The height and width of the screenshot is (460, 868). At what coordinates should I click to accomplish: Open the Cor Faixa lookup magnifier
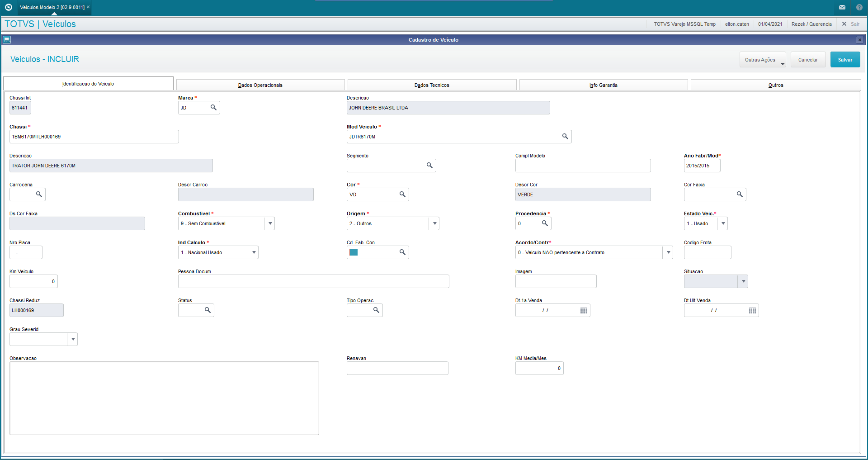tap(740, 194)
